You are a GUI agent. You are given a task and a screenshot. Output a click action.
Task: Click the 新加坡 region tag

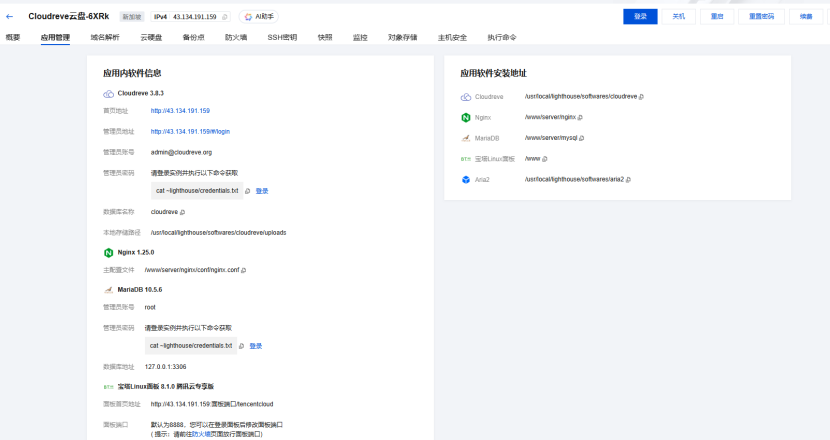point(132,17)
